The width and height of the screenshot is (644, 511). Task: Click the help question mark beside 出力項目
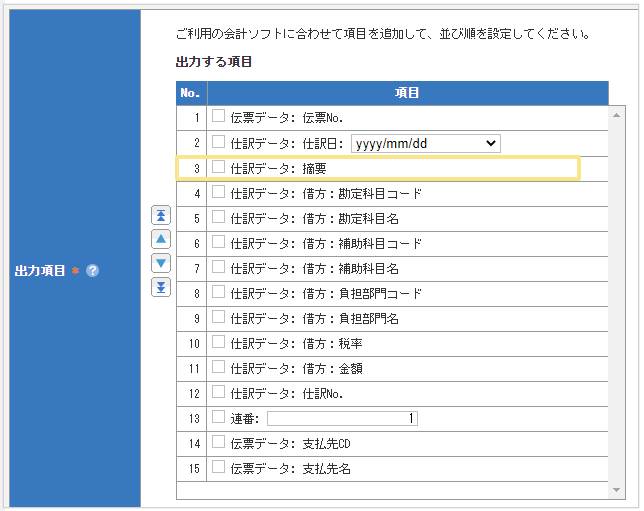click(x=93, y=271)
